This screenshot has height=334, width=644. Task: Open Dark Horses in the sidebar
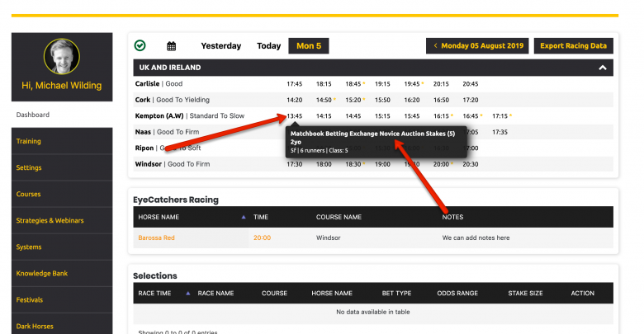tap(35, 326)
